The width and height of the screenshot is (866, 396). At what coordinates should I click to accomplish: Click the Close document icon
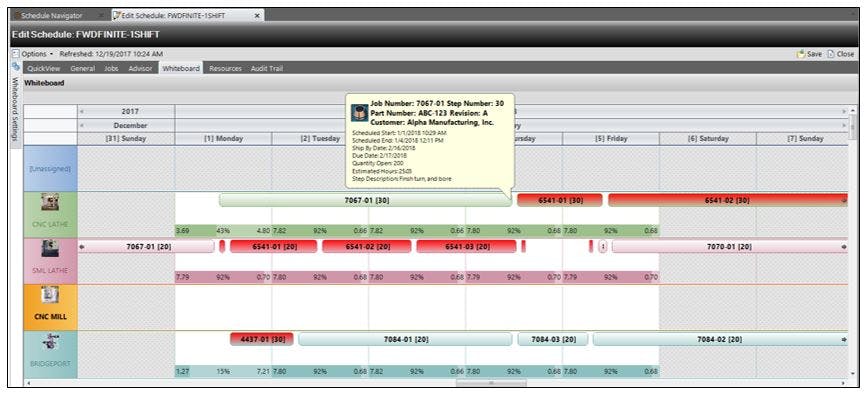click(830, 54)
